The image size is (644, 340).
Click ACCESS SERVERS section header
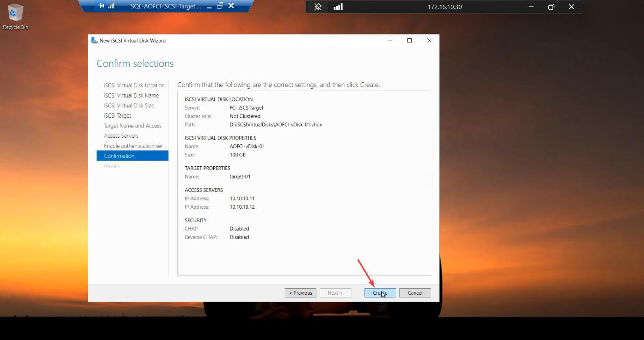[204, 190]
